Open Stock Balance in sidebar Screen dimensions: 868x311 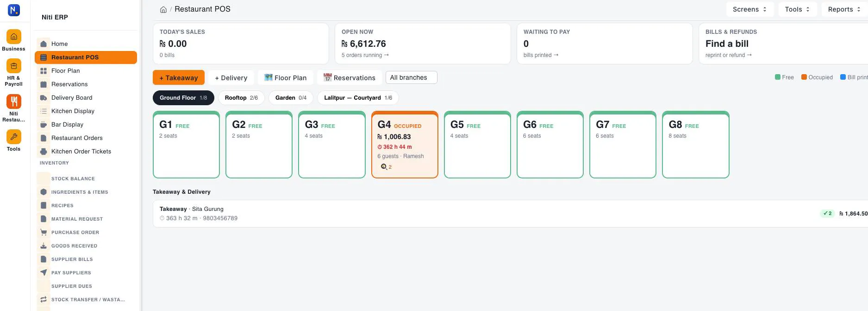click(73, 179)
